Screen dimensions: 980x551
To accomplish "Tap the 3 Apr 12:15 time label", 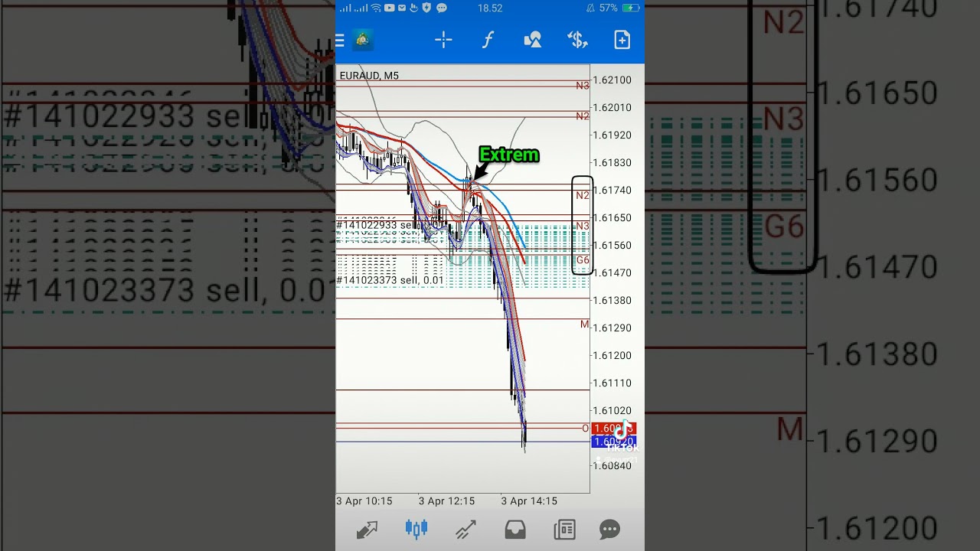I will click(x=446, y=500).
